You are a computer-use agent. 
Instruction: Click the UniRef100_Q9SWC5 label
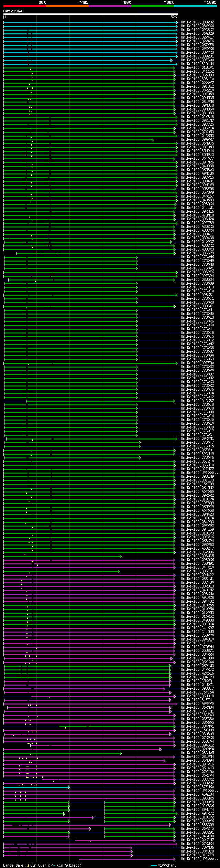tap(197, 556)
